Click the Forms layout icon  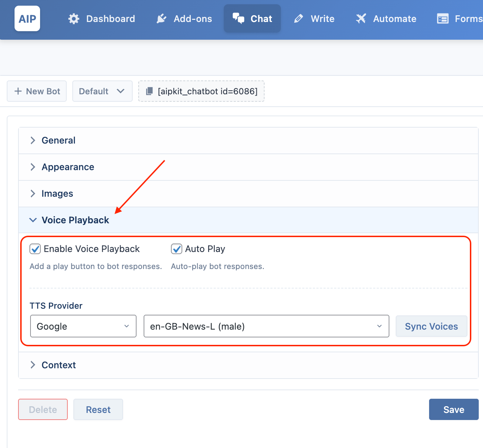443,19
